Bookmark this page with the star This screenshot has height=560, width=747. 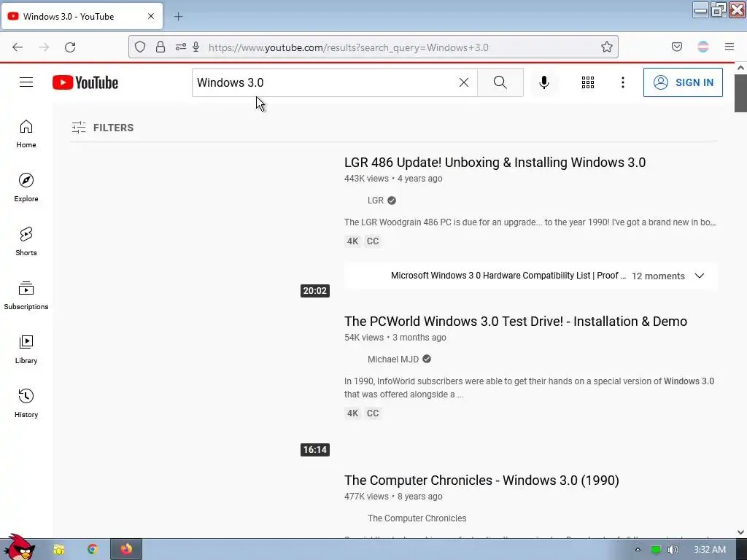point(606,47)
